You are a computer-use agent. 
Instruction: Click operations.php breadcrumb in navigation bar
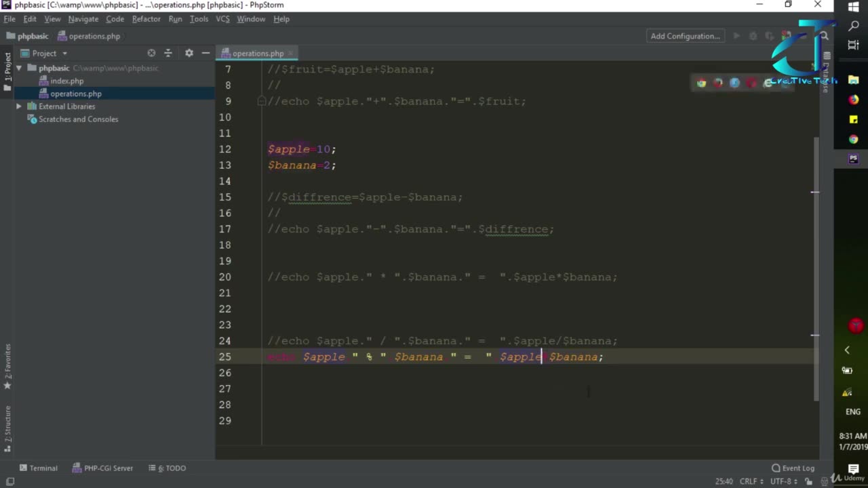pos(89,36)
